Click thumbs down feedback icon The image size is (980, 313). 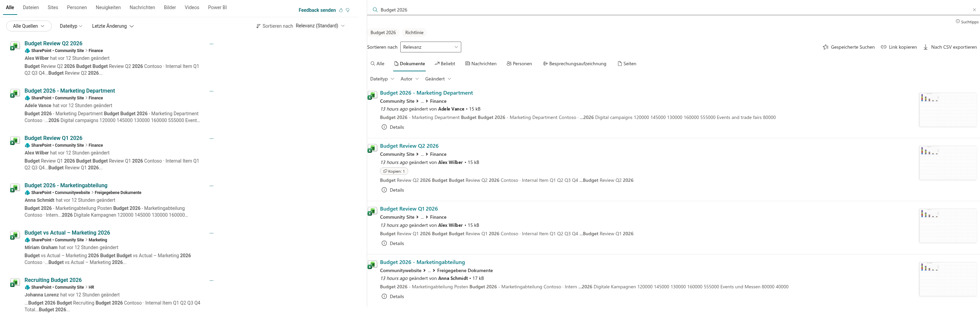[348, 10]
